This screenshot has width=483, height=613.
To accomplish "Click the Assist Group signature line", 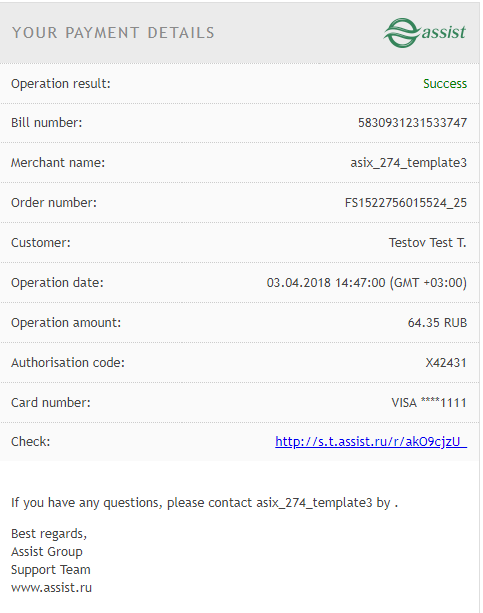I will pyautogui.click(x=47, y=552).
